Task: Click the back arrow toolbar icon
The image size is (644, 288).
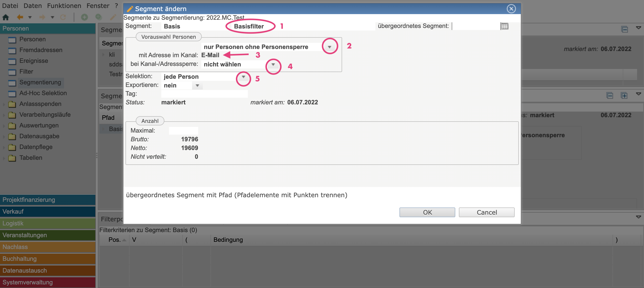Action: click(x=20, y=17)
